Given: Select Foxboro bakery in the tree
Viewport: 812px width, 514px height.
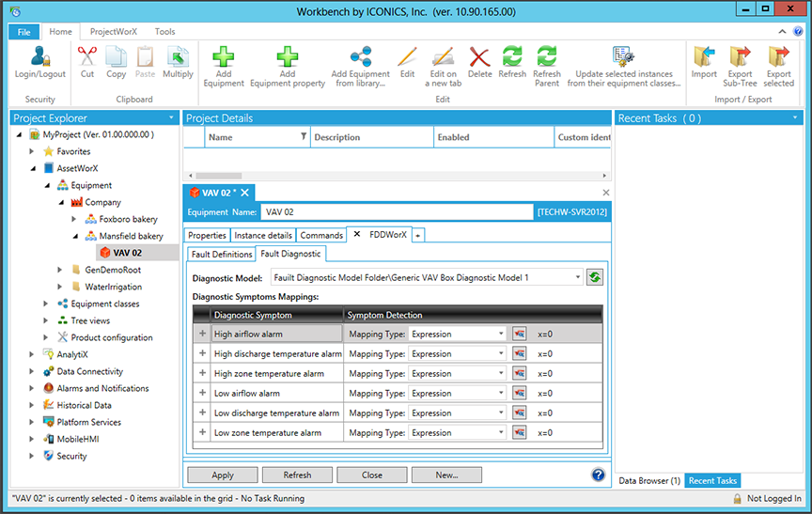Looking at the screenshot, I should coord(128,219).
